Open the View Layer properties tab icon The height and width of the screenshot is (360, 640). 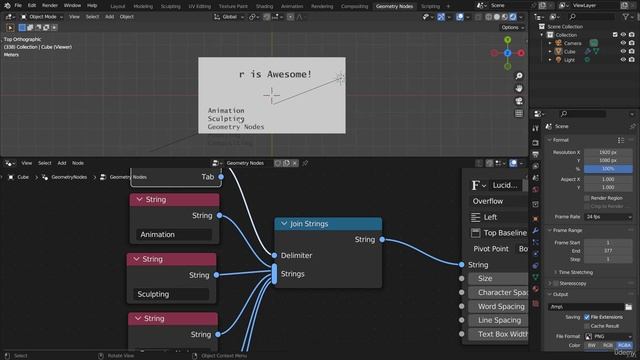536,166
